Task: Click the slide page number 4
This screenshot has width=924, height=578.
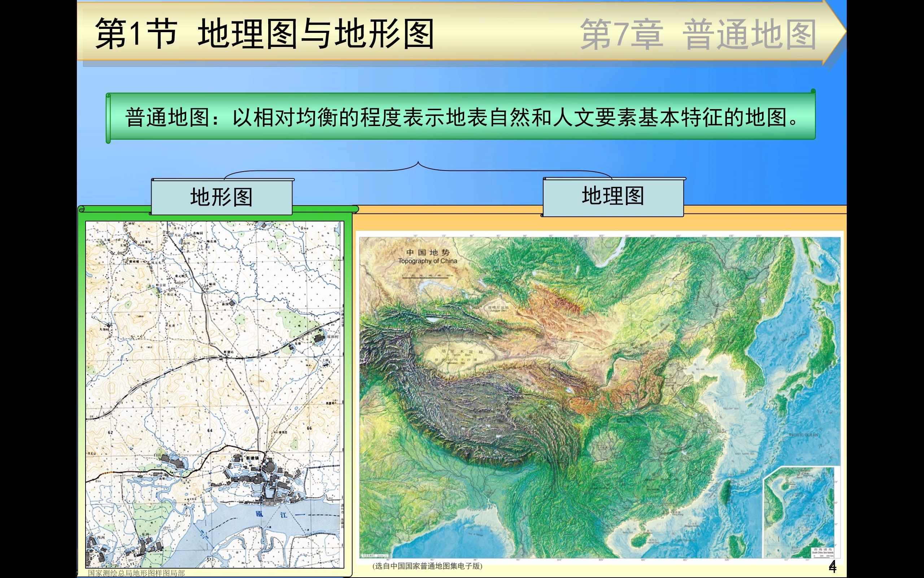Action: [832, 566]
